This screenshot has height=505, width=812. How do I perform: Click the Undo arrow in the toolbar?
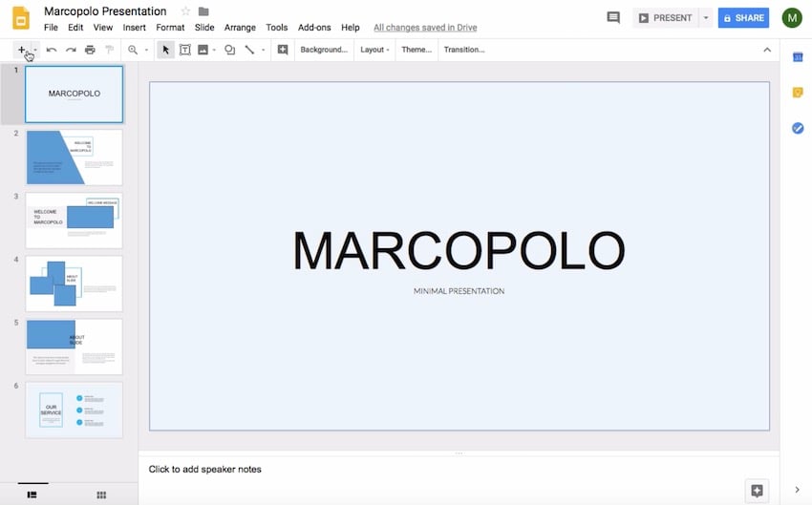tap(52, 50)
